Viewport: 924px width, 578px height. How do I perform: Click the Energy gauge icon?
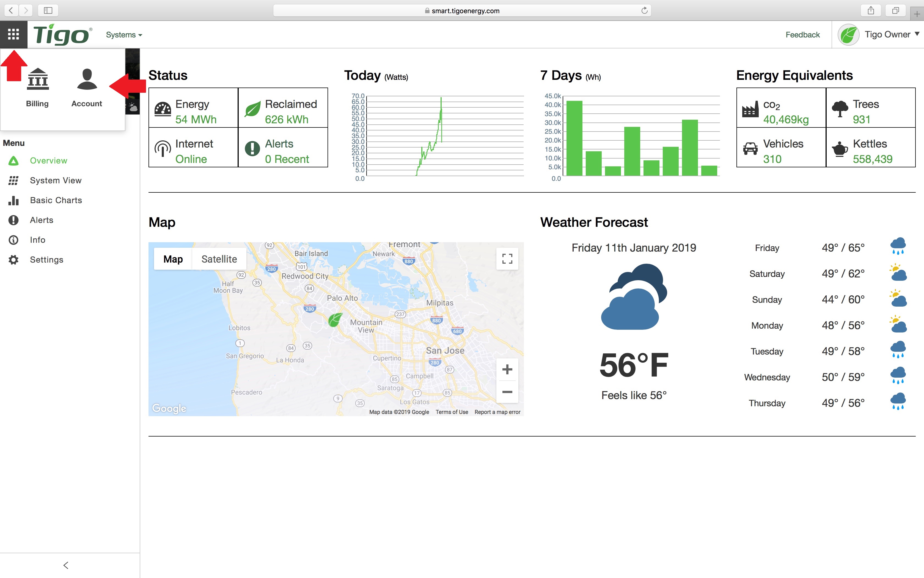point(163,109)
